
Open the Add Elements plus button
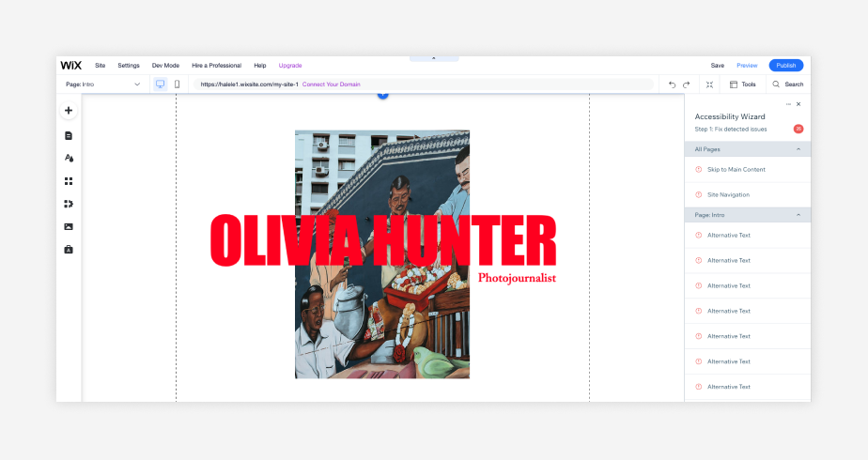tap(69, 111)
